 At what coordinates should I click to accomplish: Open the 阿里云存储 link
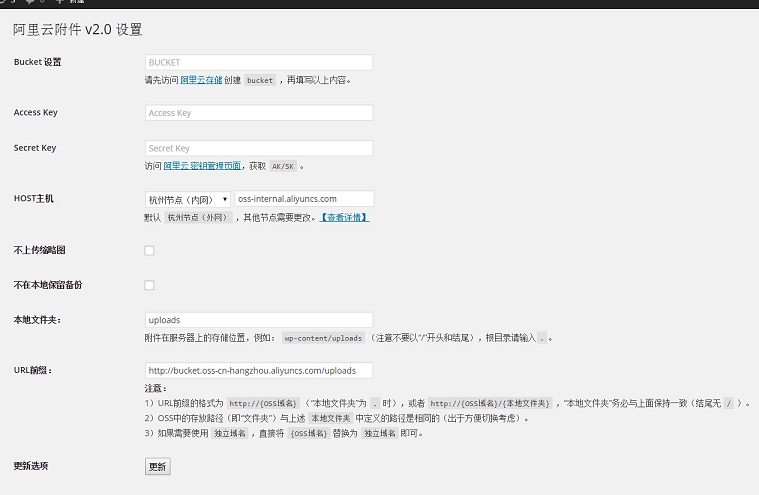coord(201,80)
